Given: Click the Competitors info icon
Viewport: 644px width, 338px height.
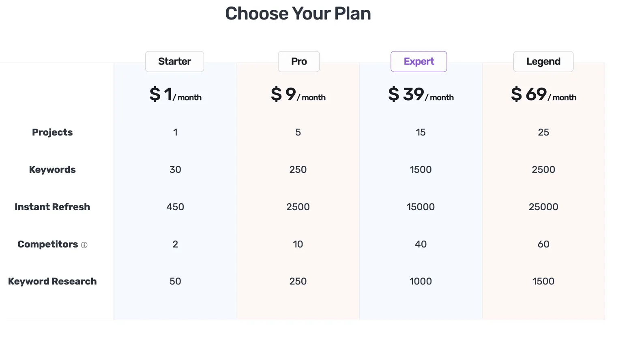Looking at the screenshot, I should pyautogui.click(x=84, y=245).
